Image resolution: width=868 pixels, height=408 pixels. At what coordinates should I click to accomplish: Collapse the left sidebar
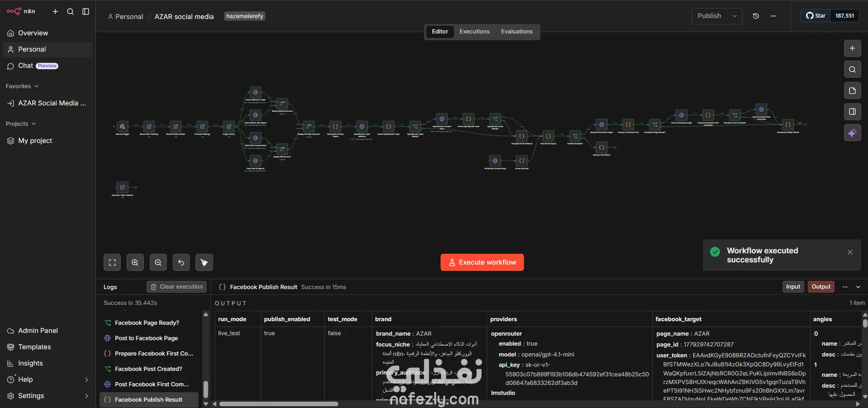[x=85, y=12]
